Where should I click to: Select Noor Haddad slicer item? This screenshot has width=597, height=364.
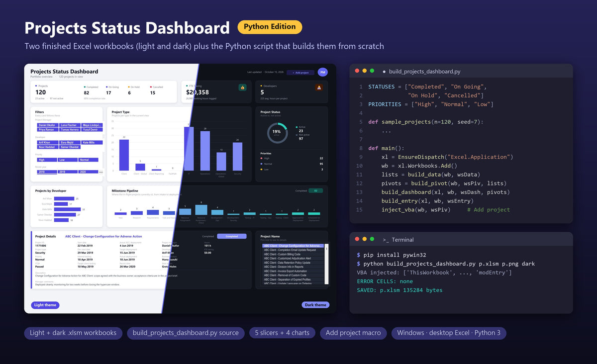click(x=48, y=147)
